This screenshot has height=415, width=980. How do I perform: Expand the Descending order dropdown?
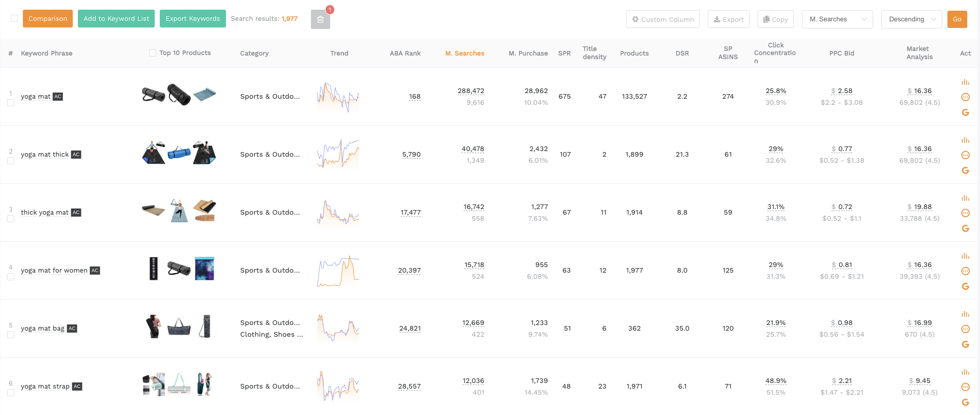point(911,19)
